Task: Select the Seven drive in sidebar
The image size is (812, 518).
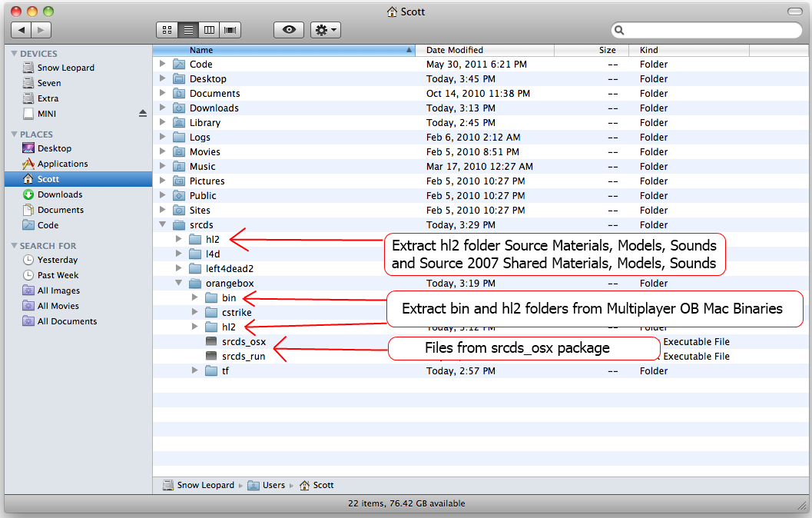Action: click(x=49, y=84)
